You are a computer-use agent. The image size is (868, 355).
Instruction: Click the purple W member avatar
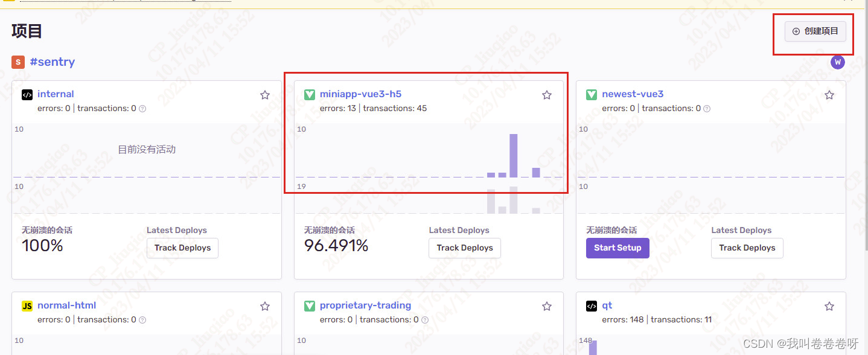click(x=838, y=62)
